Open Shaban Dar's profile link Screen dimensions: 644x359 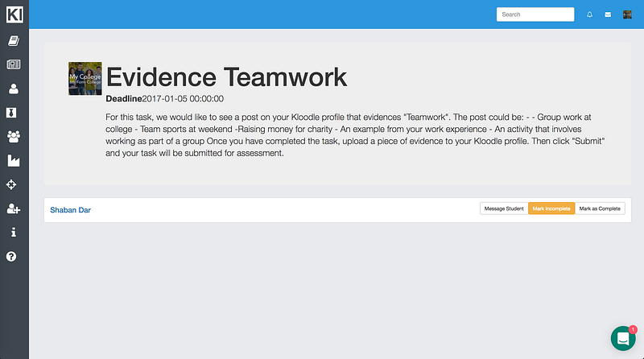pos(70,210)
